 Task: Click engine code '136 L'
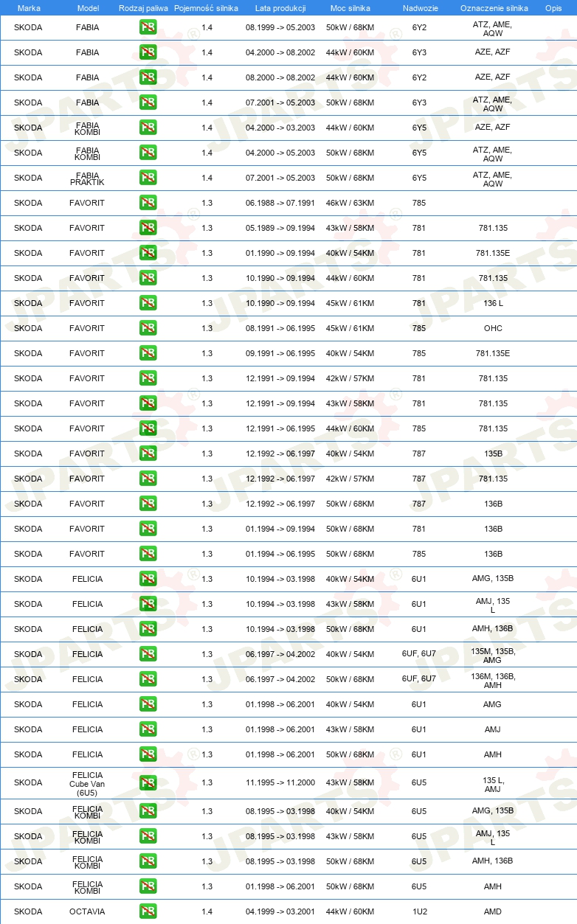click(x=493, y=303)
